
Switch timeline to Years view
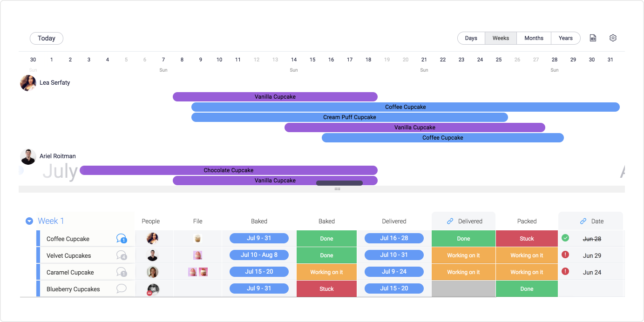point(566,38)
